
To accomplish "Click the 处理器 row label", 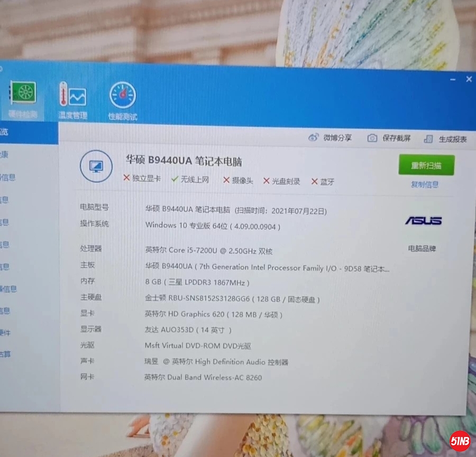I will pos(91,249).
